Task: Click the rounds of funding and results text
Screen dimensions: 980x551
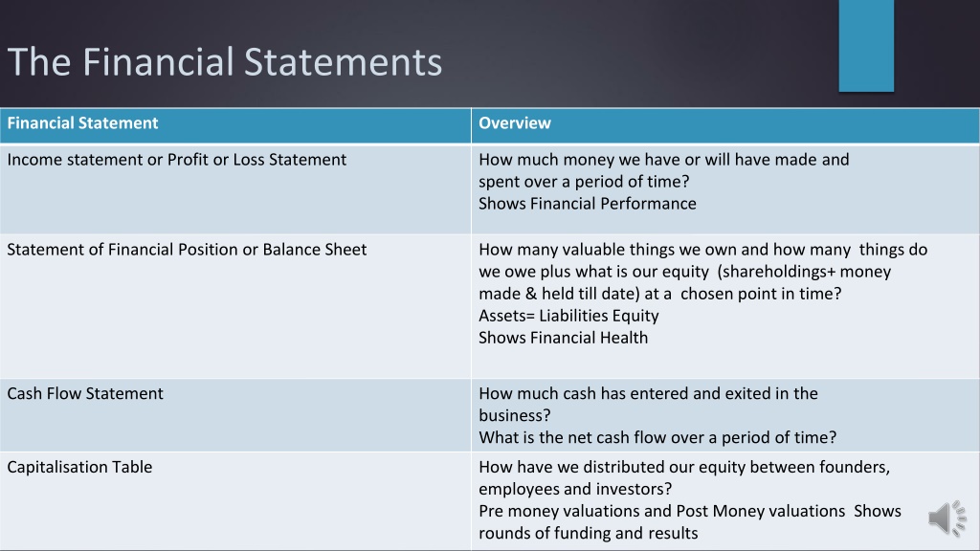Action: 589,533
